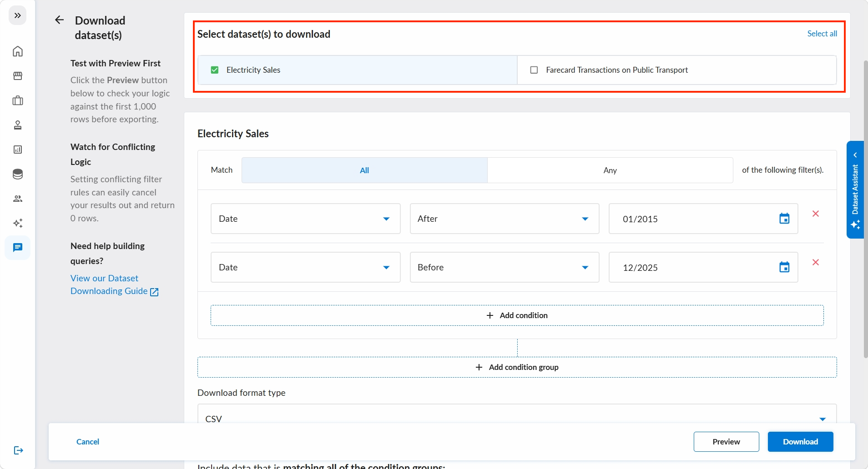Click the Download button
The width and height of the screenshot is (868, 469).
[x=800, y=442]
